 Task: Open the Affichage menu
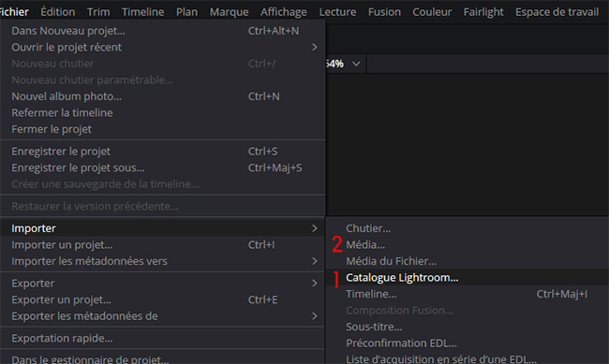[x=284, y=12]
